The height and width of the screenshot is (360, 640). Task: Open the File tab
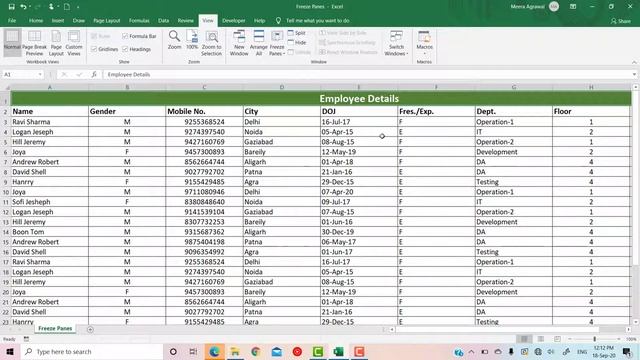click(12, 20)
